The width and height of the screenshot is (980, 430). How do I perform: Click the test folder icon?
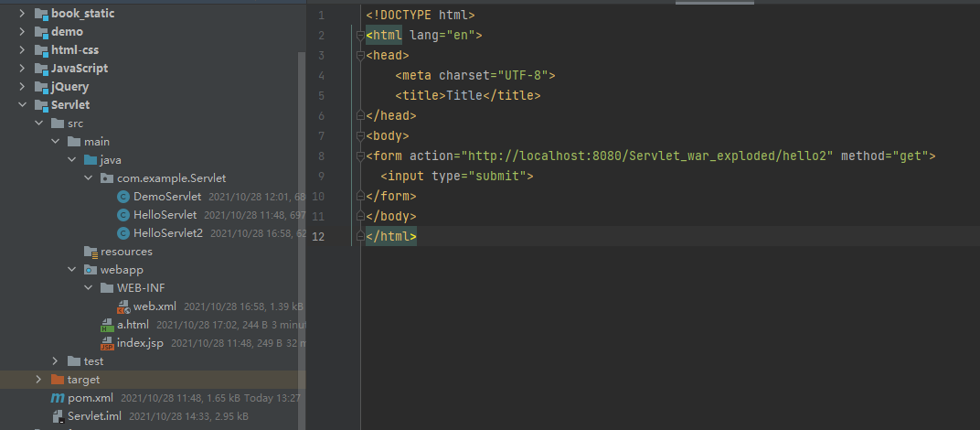(74, 361)
